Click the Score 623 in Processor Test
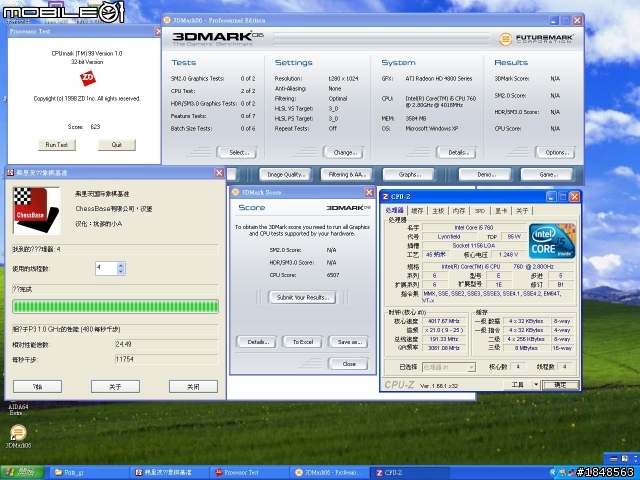This screenshot has width=640, height=480. [x=95, y=127]
